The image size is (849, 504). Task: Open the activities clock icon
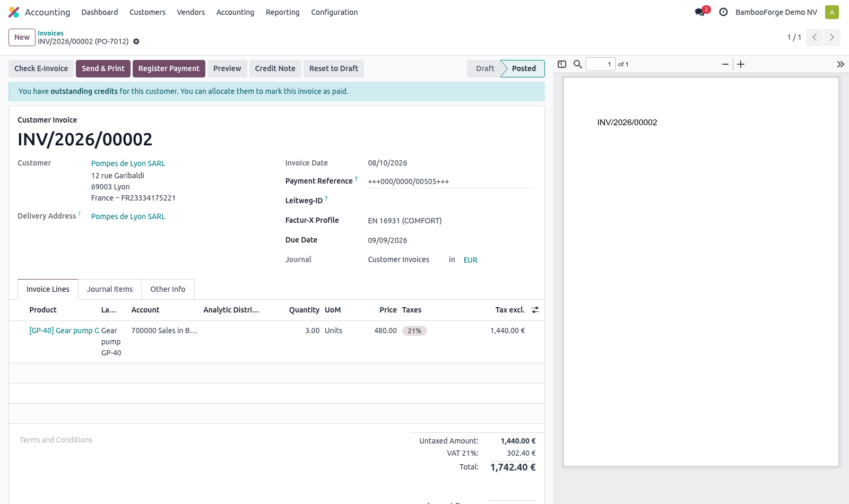pos(723,12)
